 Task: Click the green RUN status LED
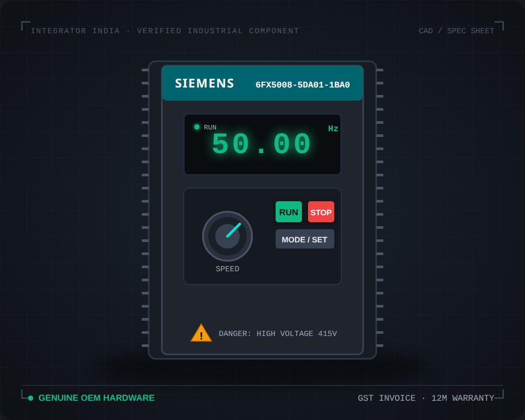[197, 127]
